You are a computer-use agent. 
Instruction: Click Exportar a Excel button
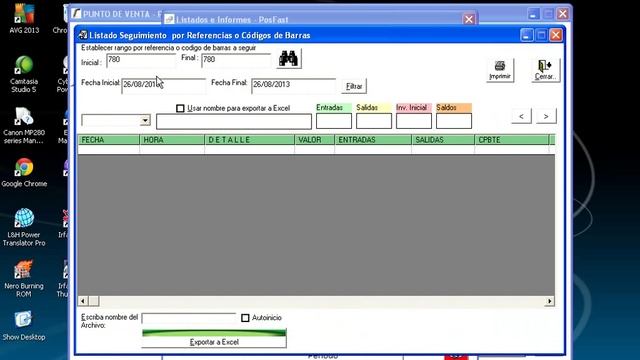(214, 342)
